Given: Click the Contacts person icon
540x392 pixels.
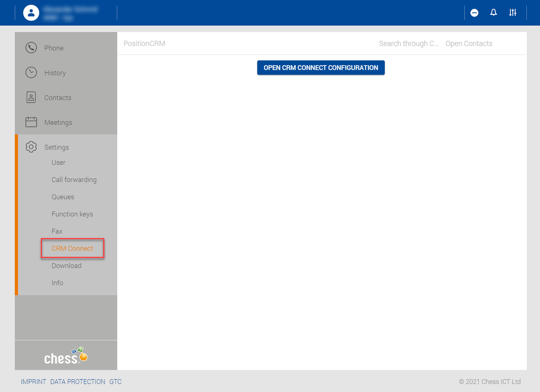Looking at the screenshot, I should pos(31,97).
